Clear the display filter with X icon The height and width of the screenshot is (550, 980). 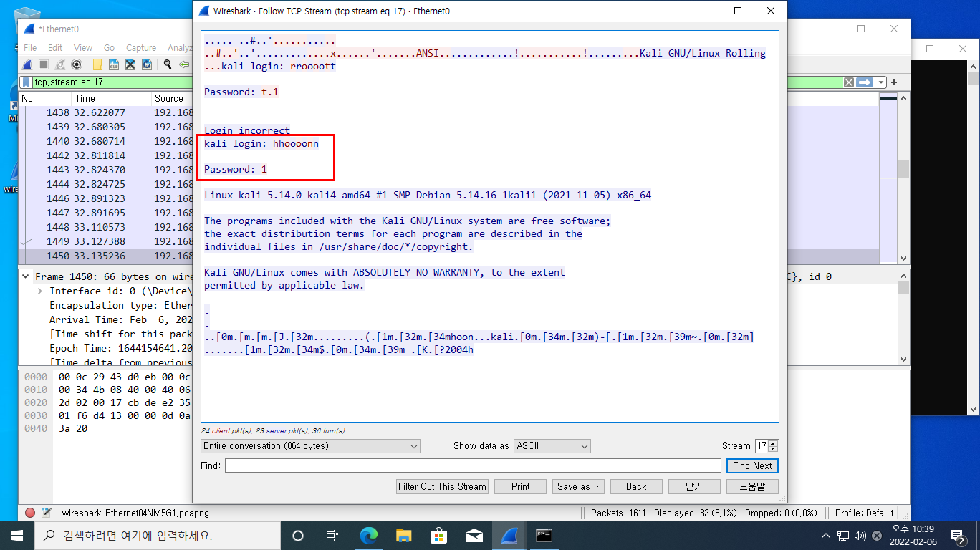click(849, 82)
